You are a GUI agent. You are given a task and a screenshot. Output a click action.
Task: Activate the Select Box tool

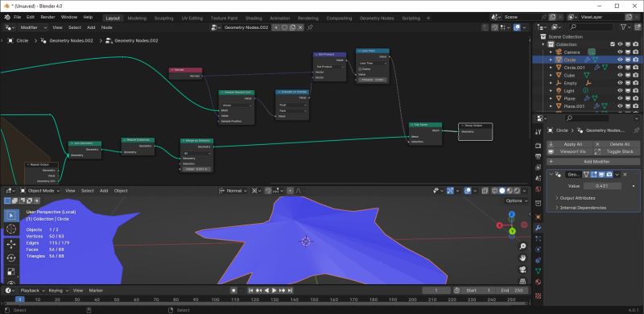11,215
